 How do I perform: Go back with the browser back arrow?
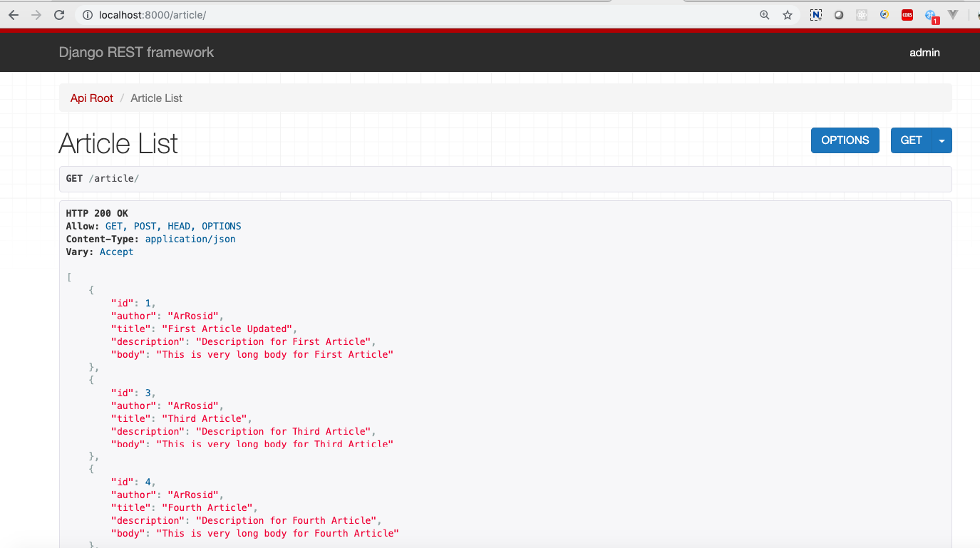(14, 14)
